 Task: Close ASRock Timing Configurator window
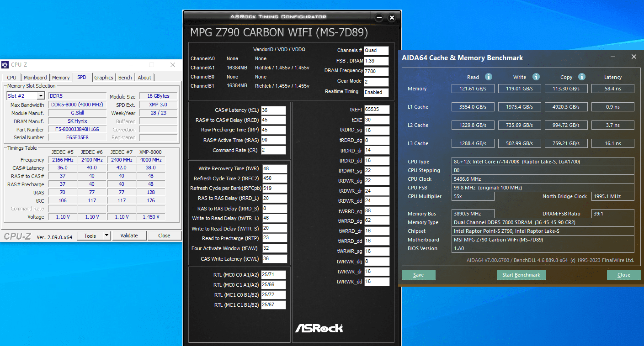coord(392,18)
